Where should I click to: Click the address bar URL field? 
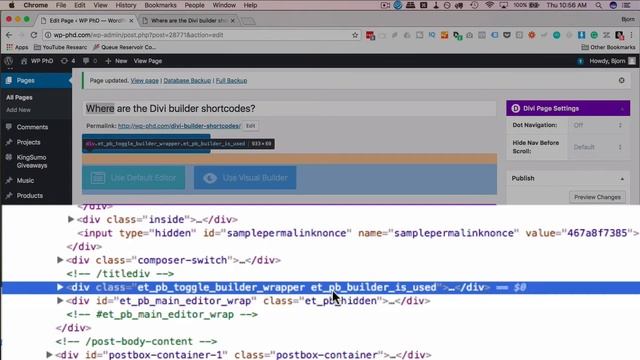[200, 35]
